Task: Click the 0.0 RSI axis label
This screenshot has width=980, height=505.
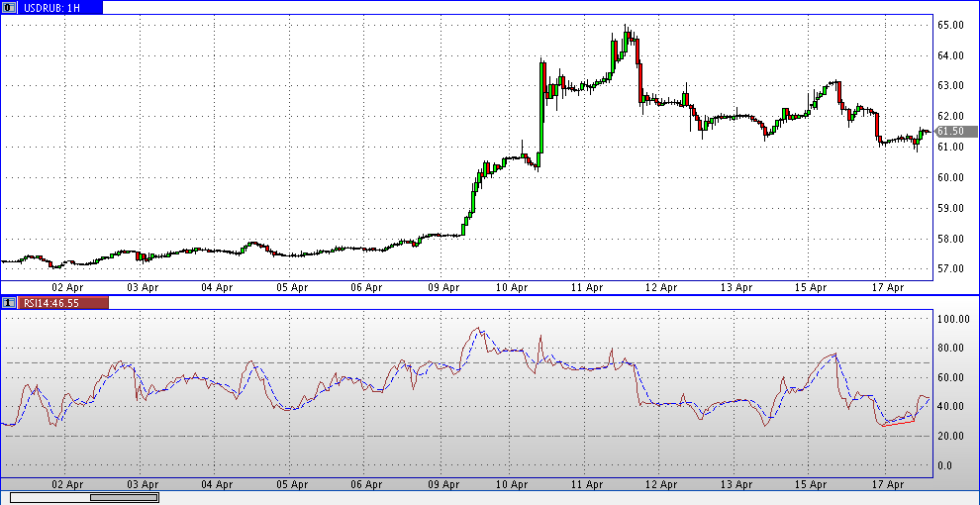Action: [946, 465]
